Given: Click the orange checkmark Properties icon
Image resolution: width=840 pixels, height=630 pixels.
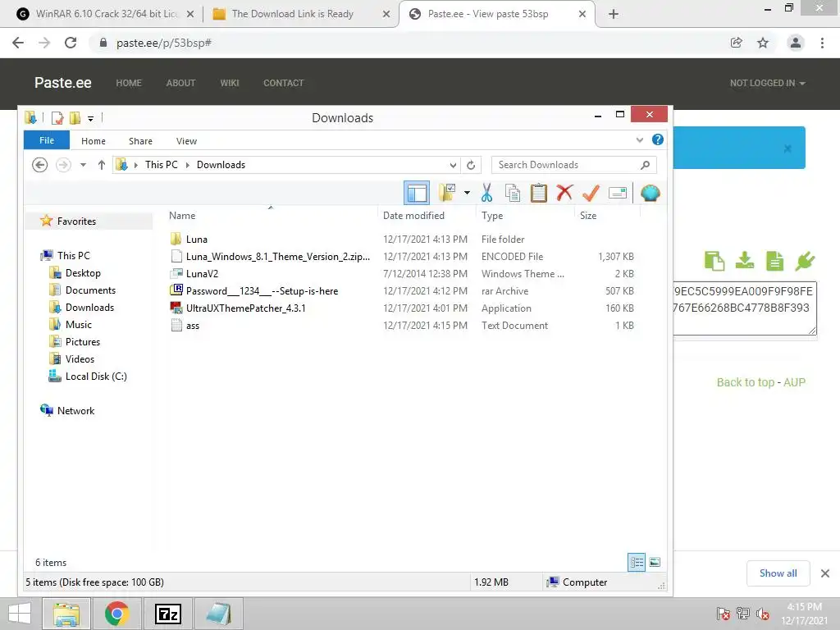Looking at the screenshot, I should tap(591, 193).
